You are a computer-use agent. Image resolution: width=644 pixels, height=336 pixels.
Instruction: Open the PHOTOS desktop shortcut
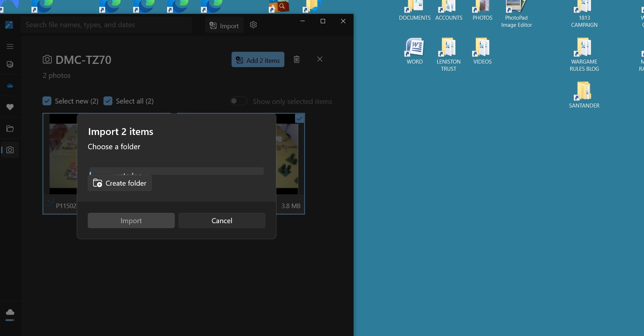(x=482, y=11)
